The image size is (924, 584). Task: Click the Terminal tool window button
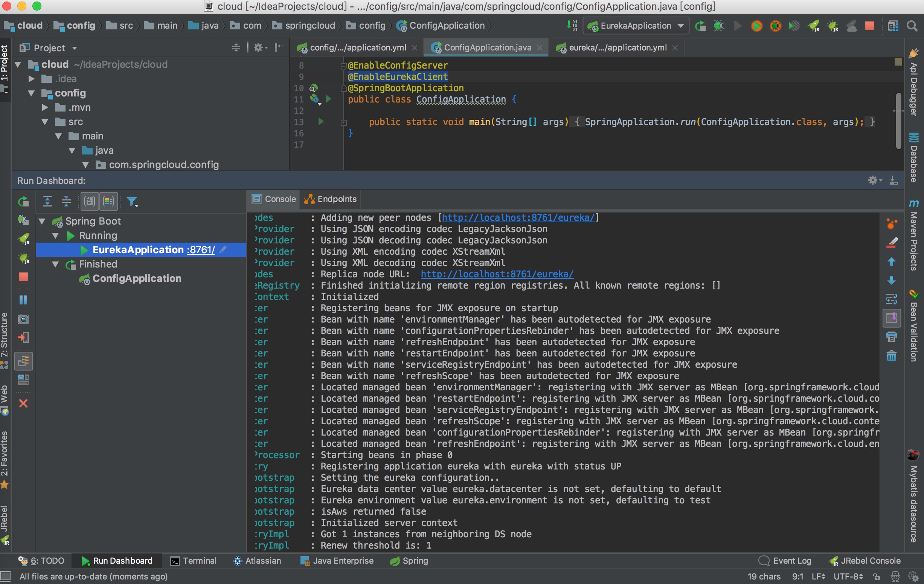(x=194, y=561)
